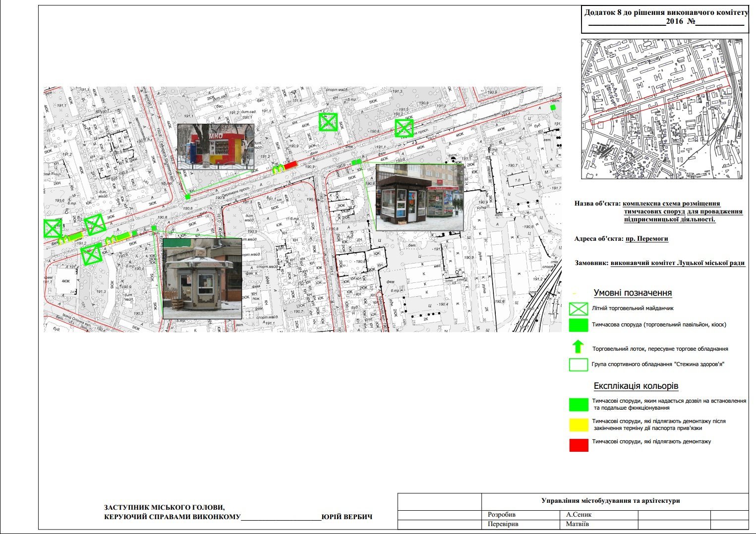Select the red rectangle marker on the street map
Image resolution: width=756 pixels, height=534 pixels.
291,165
